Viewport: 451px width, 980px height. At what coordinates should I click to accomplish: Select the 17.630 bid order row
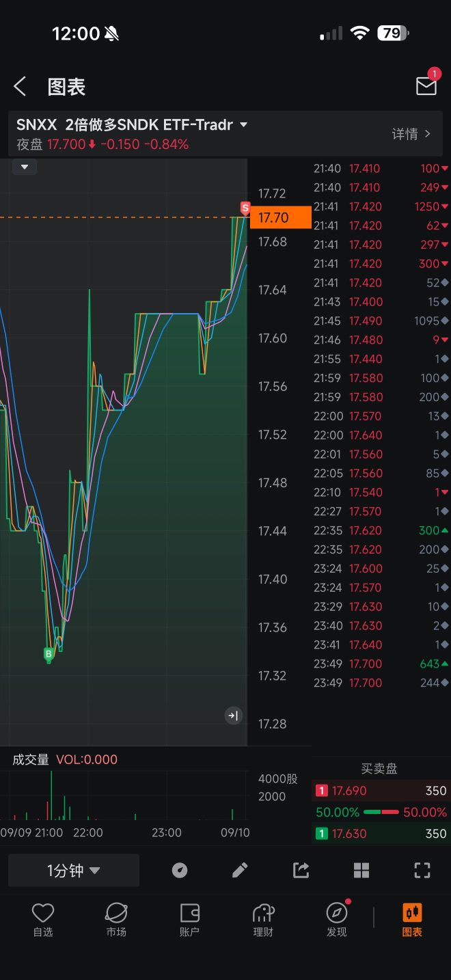click(381, 834)
